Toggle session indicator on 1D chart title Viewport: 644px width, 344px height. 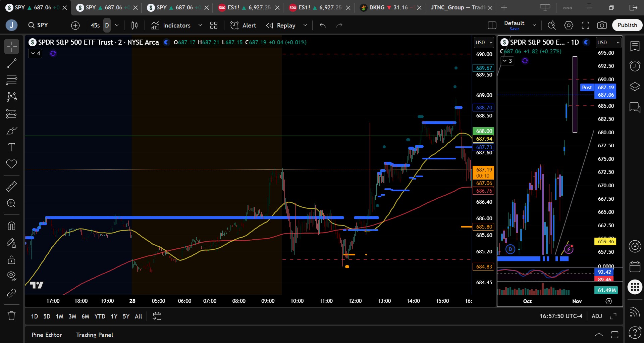click(x=586, y=42)
